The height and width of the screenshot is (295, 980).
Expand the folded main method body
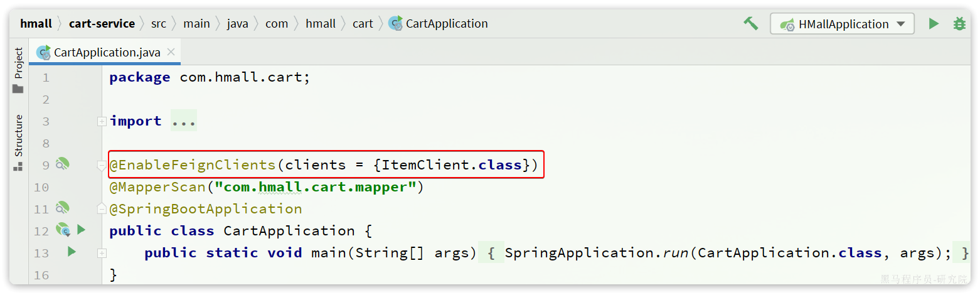[x=102, y=253]
